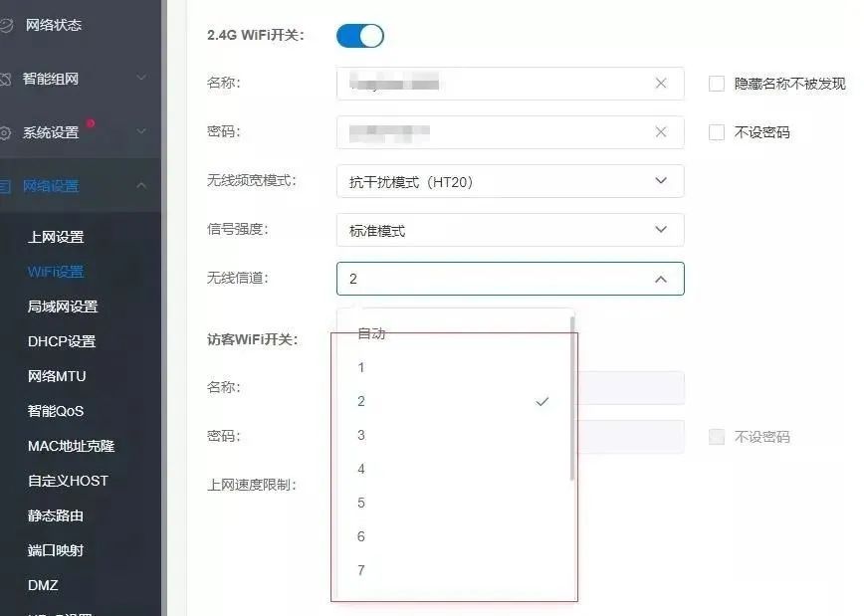The height and width of the screenshot is (616, 864).
Task: Click the WiFi 名称 input field
Action: [x=511, y=84]
